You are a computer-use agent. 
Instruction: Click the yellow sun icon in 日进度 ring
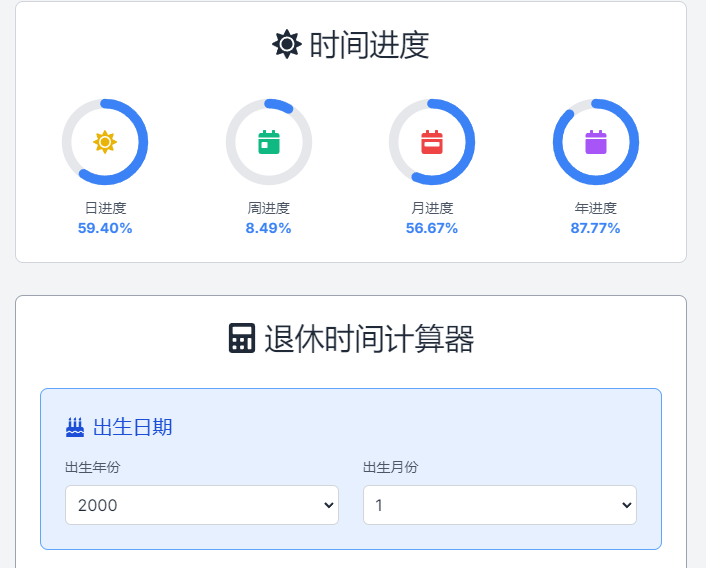pyautogui.click(x=105, y=142)
